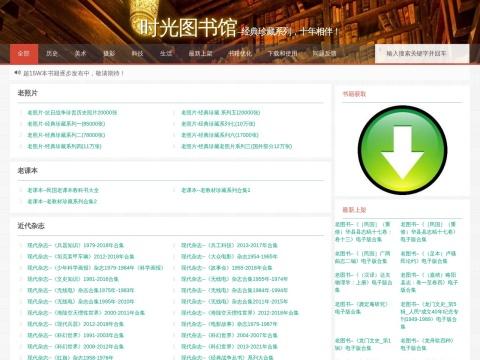The width and height of the screenshot is (480, 360).
Task: Open 现代杂志 文史知识 1981-2016 link
Action: tap(73, 279)
